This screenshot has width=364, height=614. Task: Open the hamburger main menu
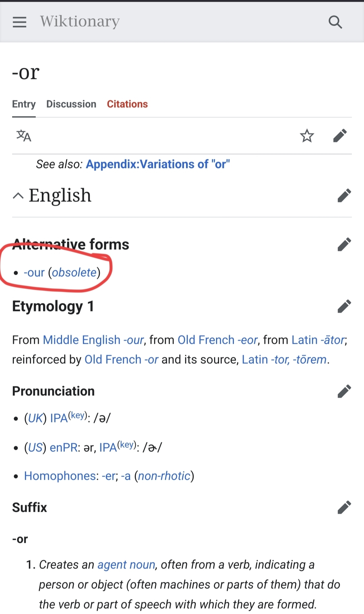point(20,22)
